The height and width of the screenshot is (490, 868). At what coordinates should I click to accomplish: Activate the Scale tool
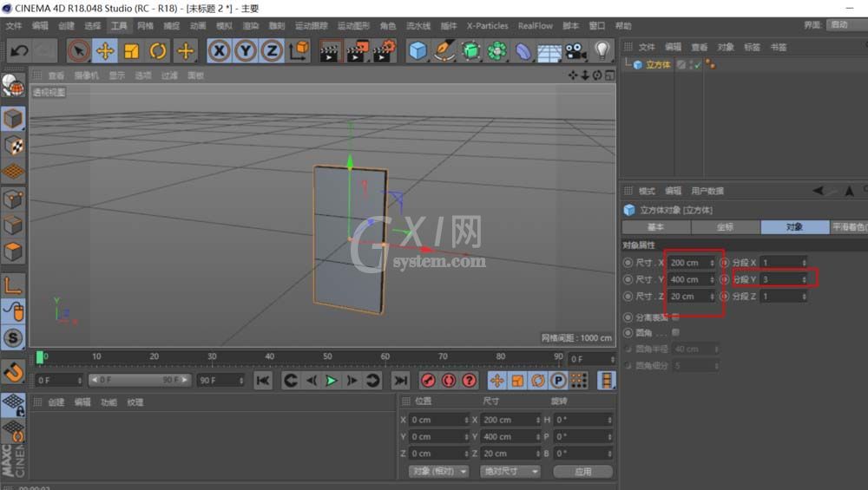pos(132,51)
